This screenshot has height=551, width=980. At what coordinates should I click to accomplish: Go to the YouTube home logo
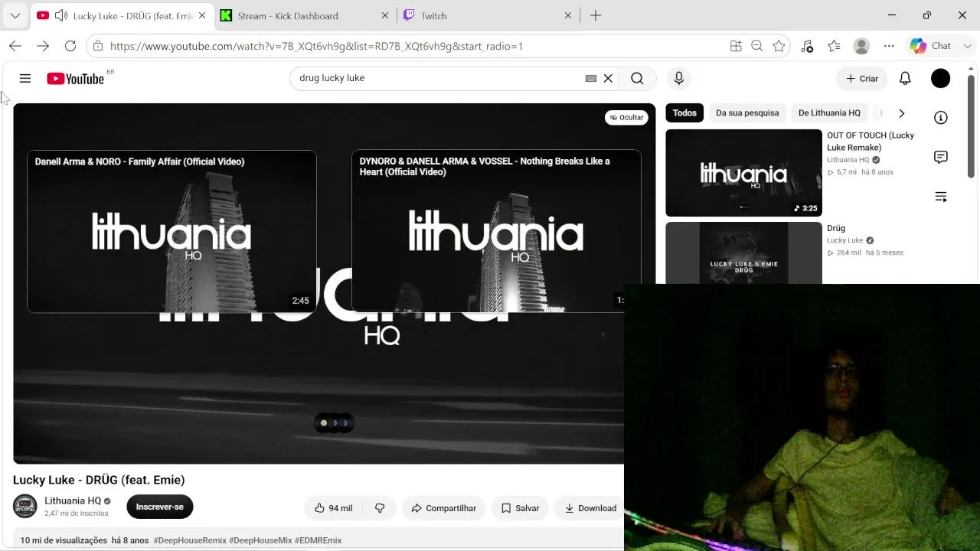click(x=75, y=78)
